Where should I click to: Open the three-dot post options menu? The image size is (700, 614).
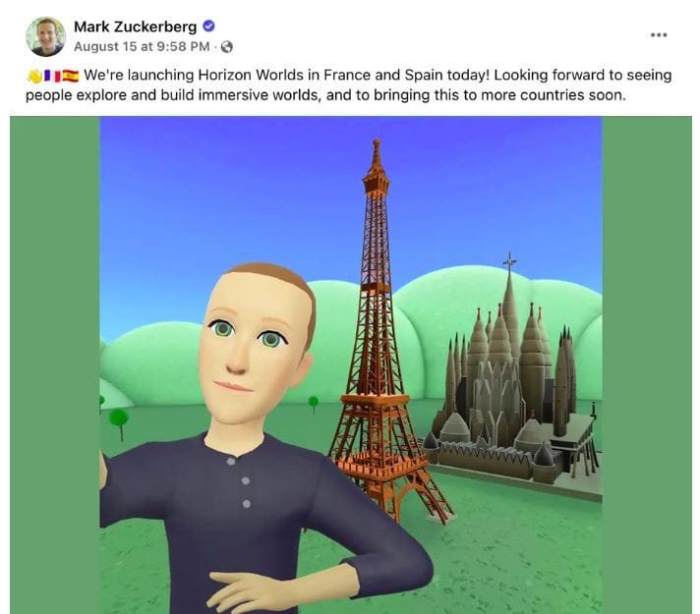tap(659, 34)
